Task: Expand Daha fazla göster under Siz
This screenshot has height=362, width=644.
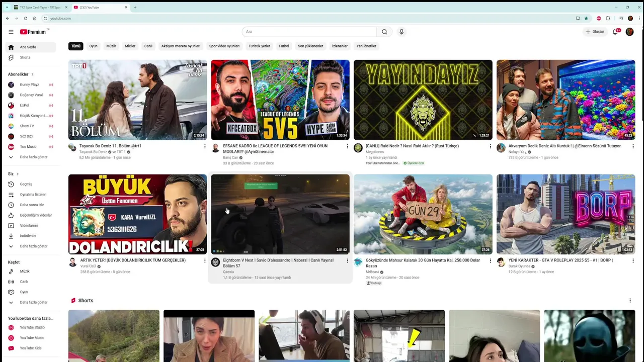Action: click(x=31, y=246)
